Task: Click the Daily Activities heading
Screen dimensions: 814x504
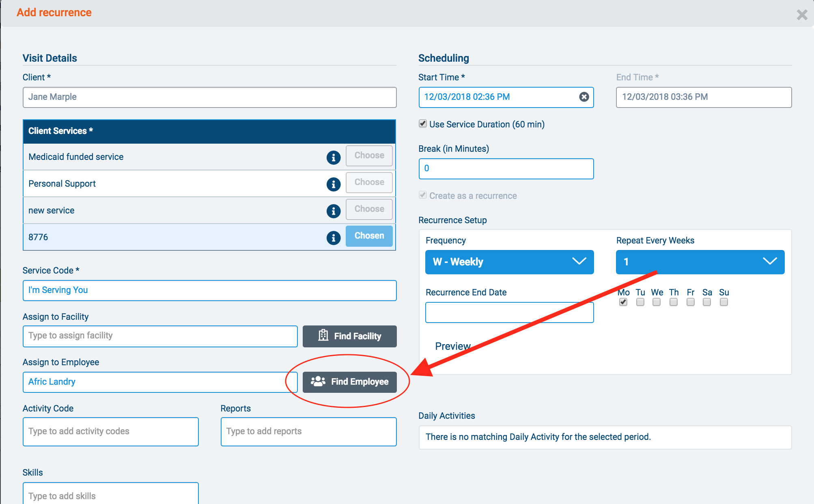Action: (446, 416)
